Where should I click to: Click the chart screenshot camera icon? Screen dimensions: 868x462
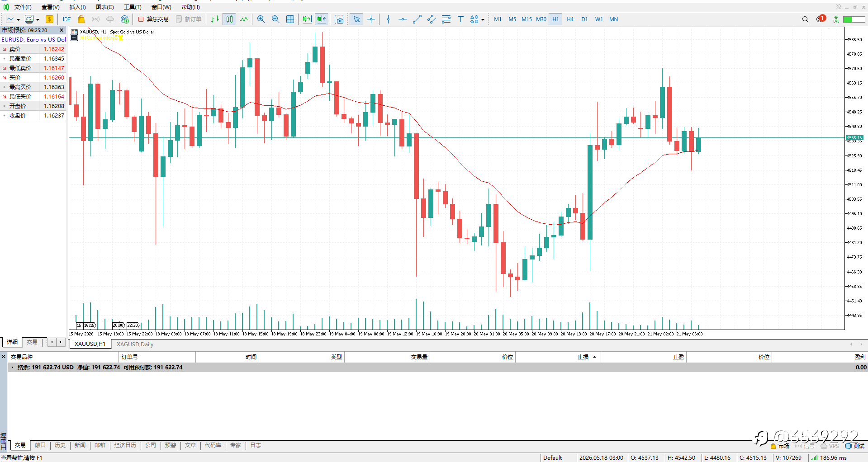point(339,19)
